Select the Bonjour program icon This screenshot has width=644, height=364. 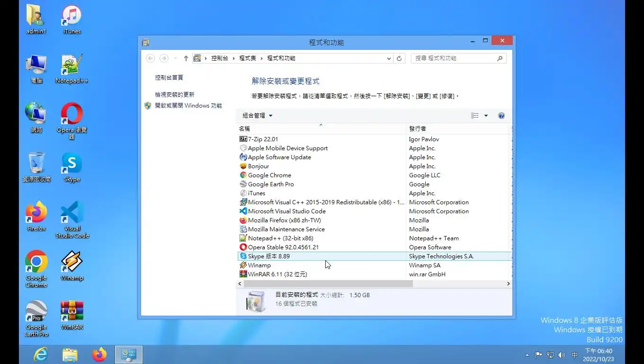tap(243, 166)
